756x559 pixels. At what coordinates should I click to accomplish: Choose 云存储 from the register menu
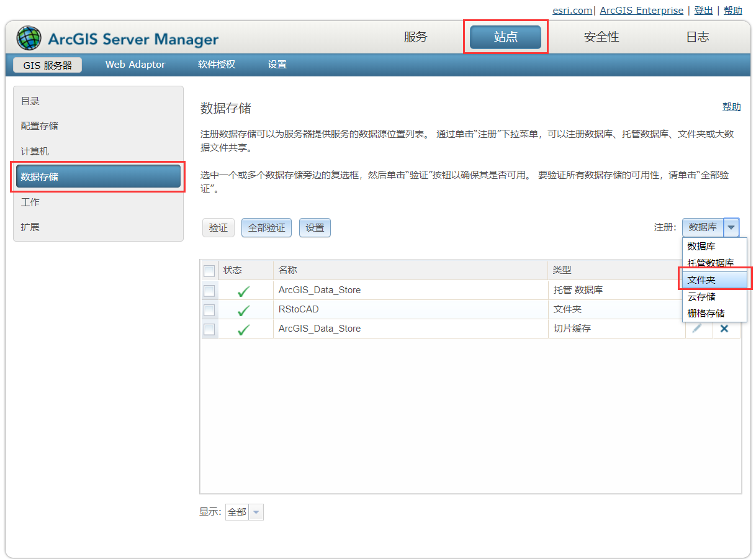(700, 296)
